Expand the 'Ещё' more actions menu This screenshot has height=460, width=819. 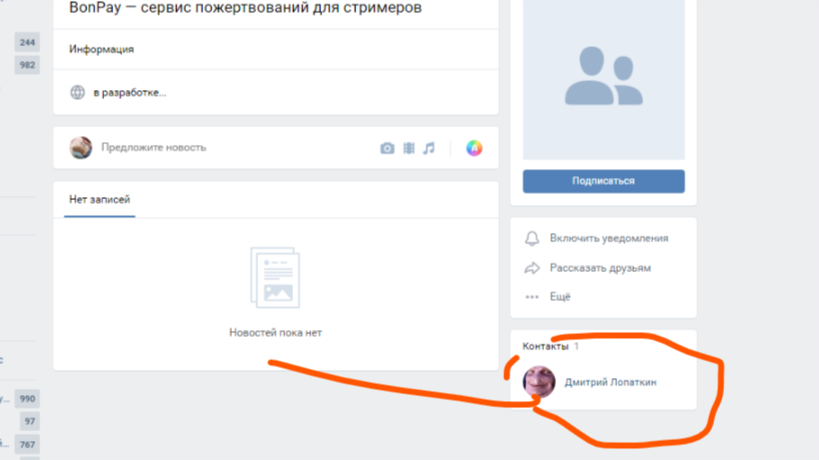560,297
